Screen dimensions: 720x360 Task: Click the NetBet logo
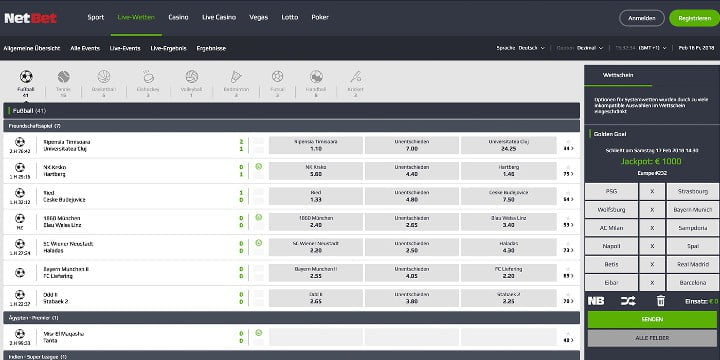[30, 18]
